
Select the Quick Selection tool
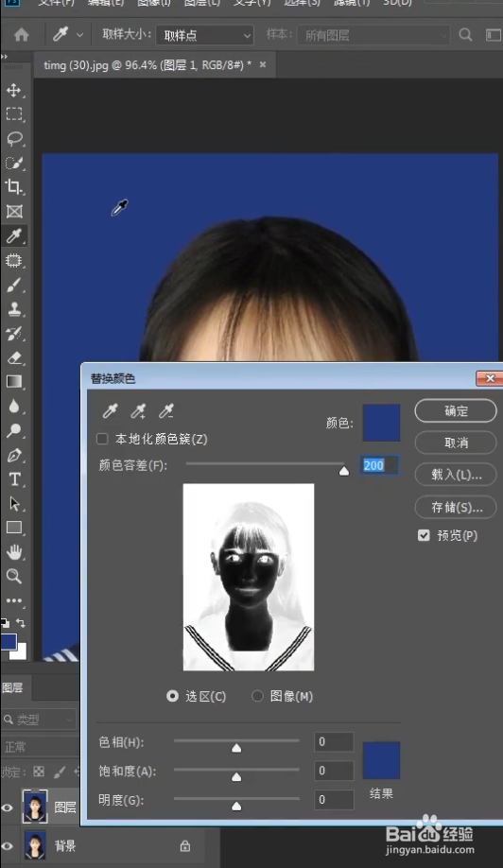click(14, 163)
